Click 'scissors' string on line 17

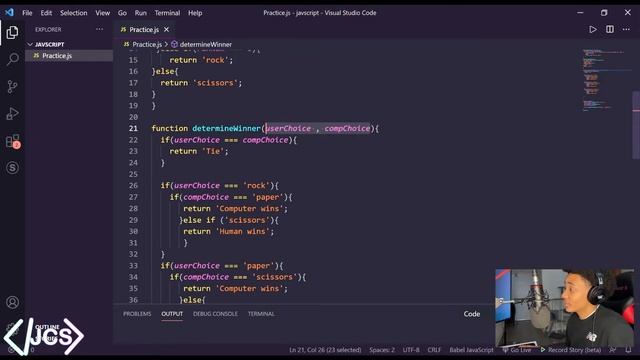[x=215, y=82]
